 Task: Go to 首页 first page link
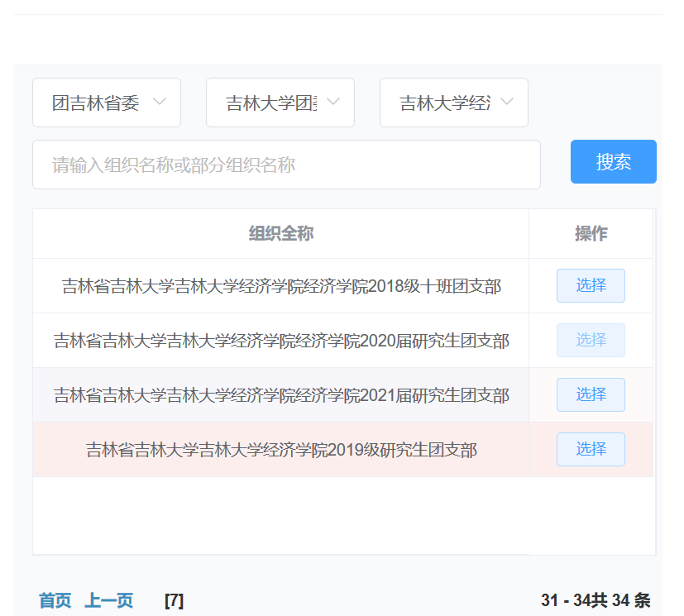click(x=55, y=600)
